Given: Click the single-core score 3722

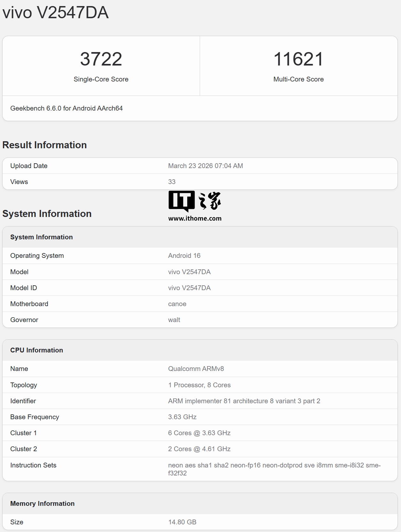Looking at the screenshot, I should point(101,59).
